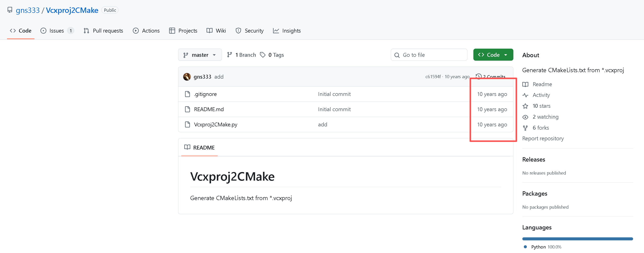644x253 pixels.
Task: Open the latest commit message 'add'
Action: tap(219, 77)
